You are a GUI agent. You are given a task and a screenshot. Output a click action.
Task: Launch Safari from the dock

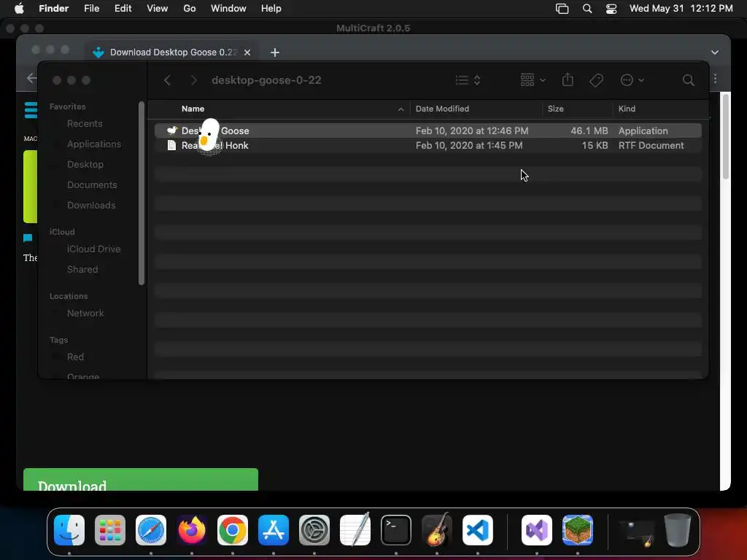click(151, 530)
